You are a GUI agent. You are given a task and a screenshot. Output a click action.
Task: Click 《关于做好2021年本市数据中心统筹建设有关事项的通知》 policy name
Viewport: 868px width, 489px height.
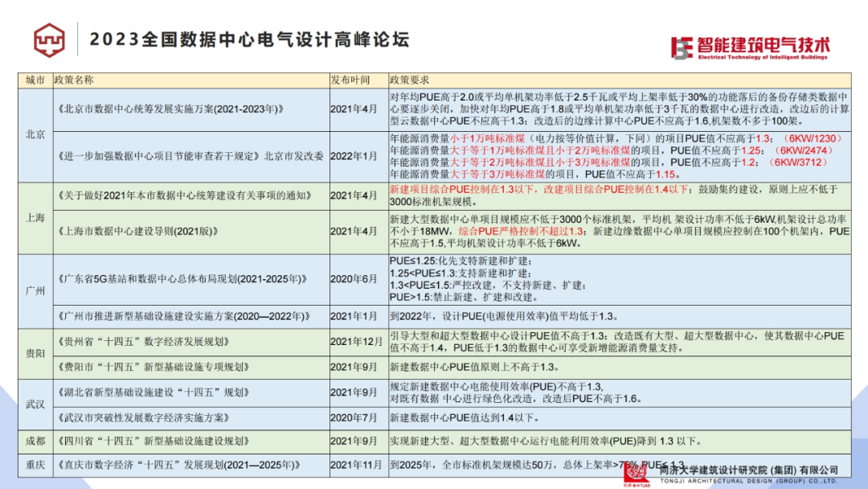click(186, 196)
